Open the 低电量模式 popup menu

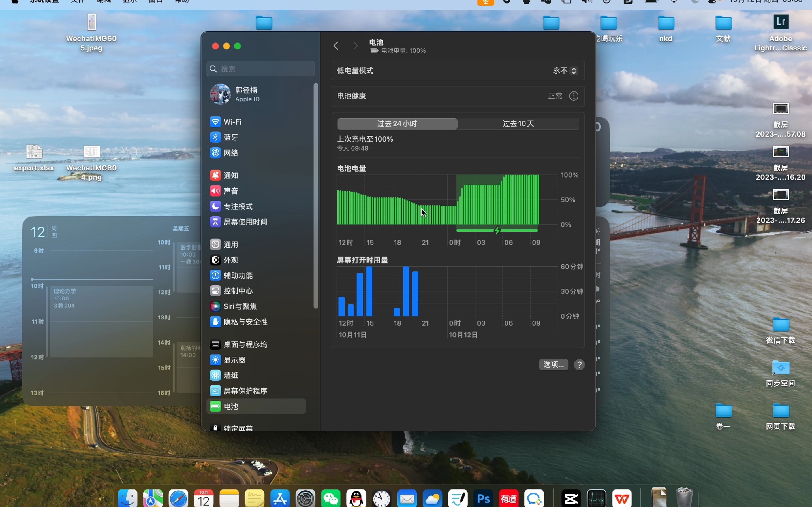[x=565, y=71]
